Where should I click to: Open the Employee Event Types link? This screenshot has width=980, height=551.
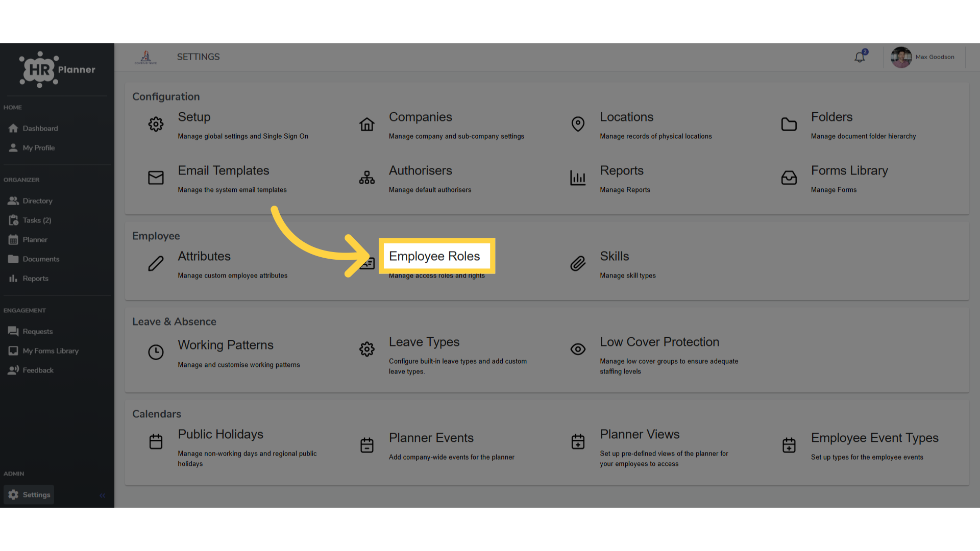875,438
